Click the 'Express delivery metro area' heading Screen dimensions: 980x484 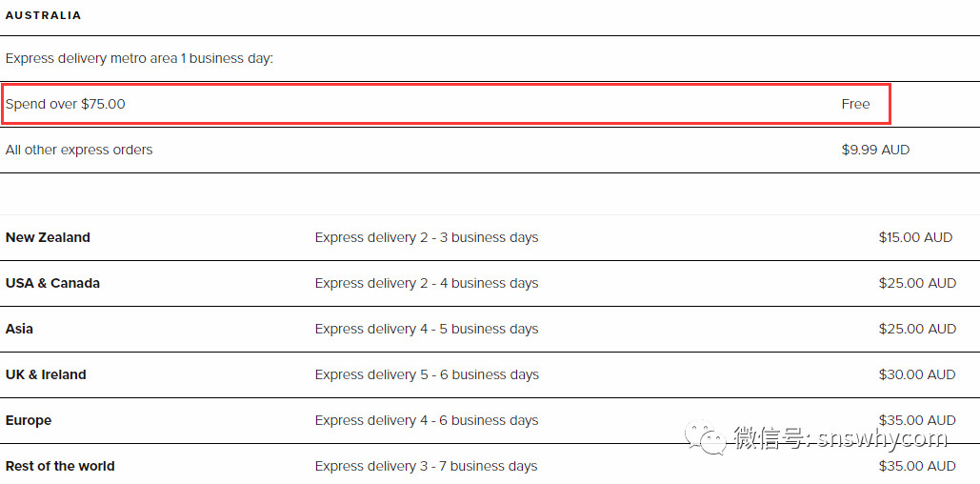(139, 58)
